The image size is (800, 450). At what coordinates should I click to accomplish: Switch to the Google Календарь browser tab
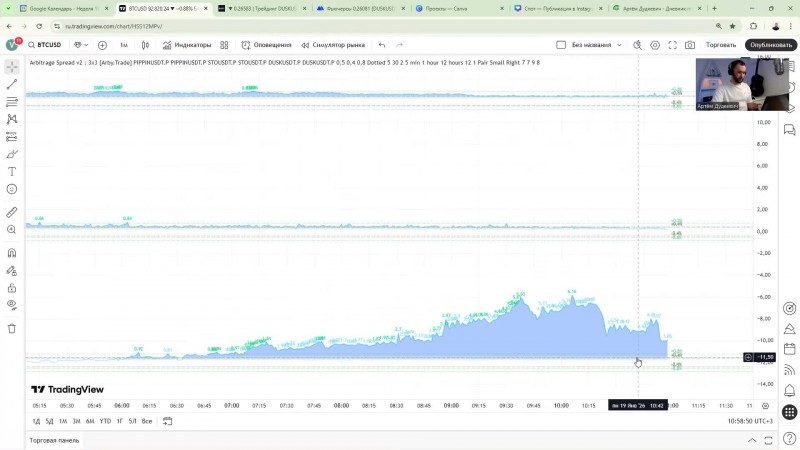[63, 9]
